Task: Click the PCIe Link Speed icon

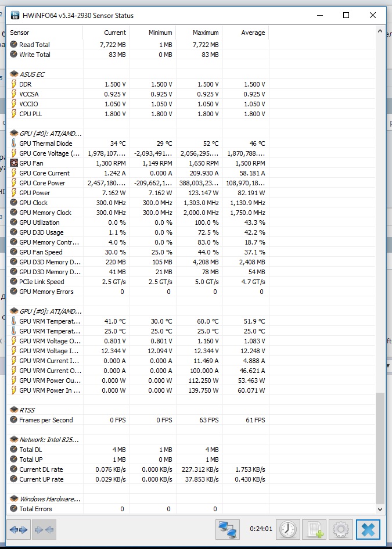Action: (14, 282)
